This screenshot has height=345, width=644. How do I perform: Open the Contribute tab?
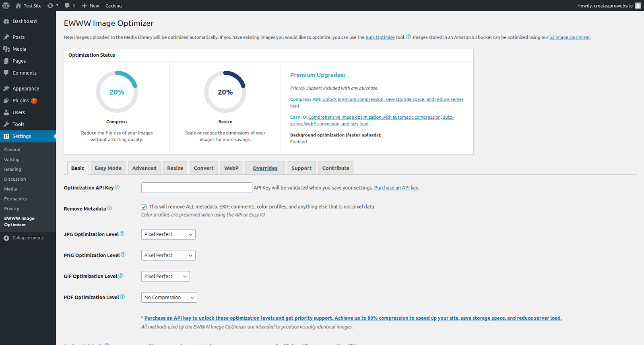336,168
